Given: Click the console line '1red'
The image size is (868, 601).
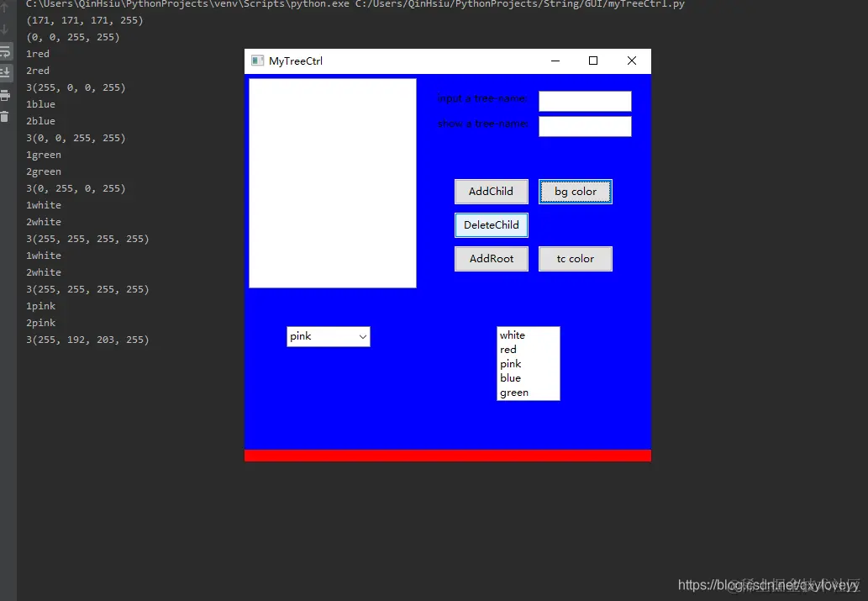Looking at the screenshot, I should coord(38,54).
